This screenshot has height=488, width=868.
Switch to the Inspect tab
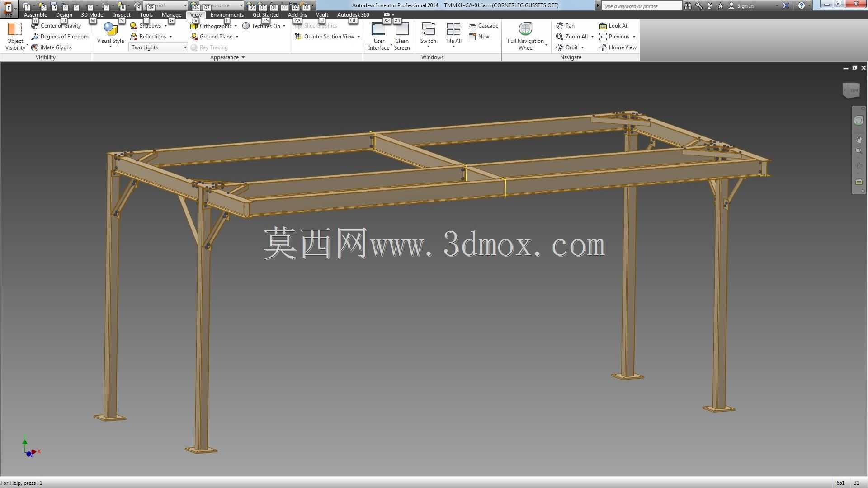pos(122,15)
